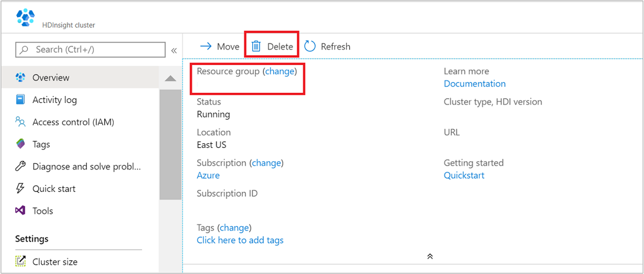Click here to add tags link
The width and height of the screenshot is (644, 274).
(x=240, y=240)
